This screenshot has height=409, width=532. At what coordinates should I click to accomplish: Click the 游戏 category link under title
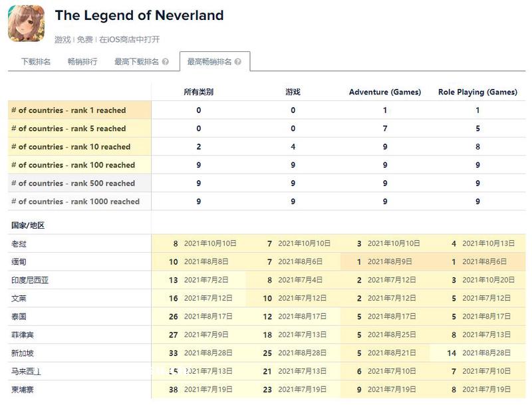pyautogui.click(x=63, y=40)
